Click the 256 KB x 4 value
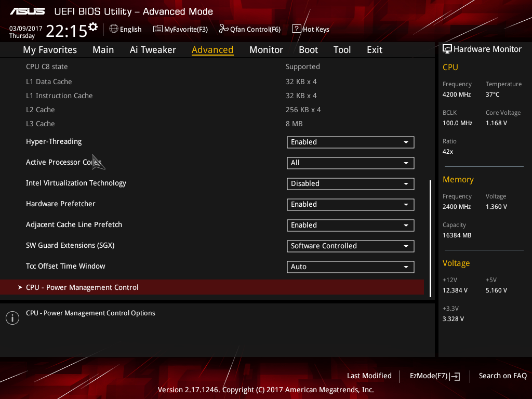Viewport: 532px width, 399px height. point(303,110)
